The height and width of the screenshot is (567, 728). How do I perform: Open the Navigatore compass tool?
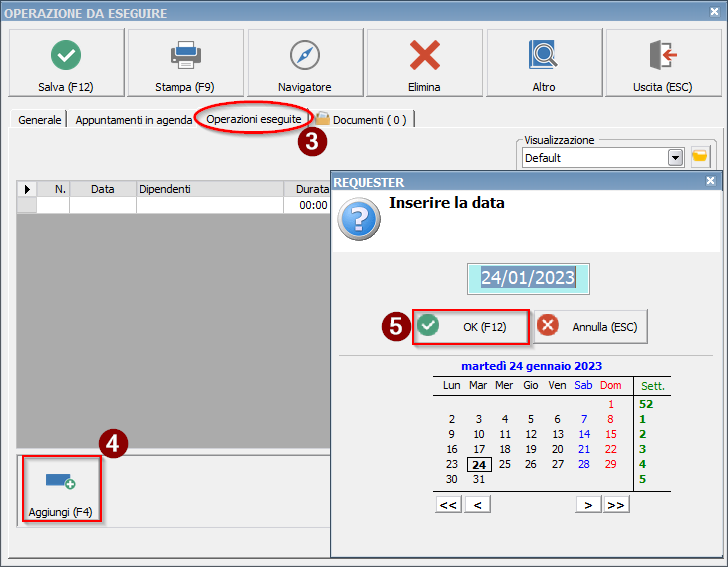point(304,63)
